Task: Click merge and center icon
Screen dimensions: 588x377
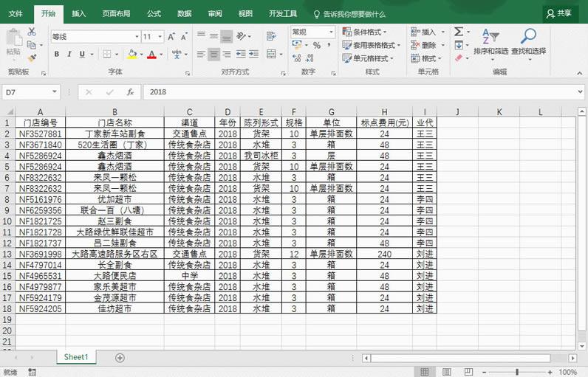Action: coord(271,55)
